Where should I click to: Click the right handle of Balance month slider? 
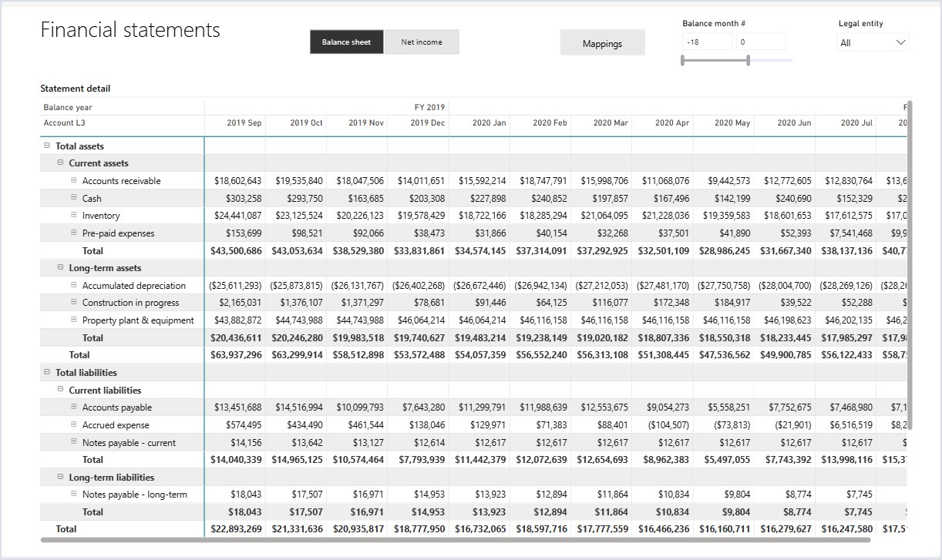[749, 60]
